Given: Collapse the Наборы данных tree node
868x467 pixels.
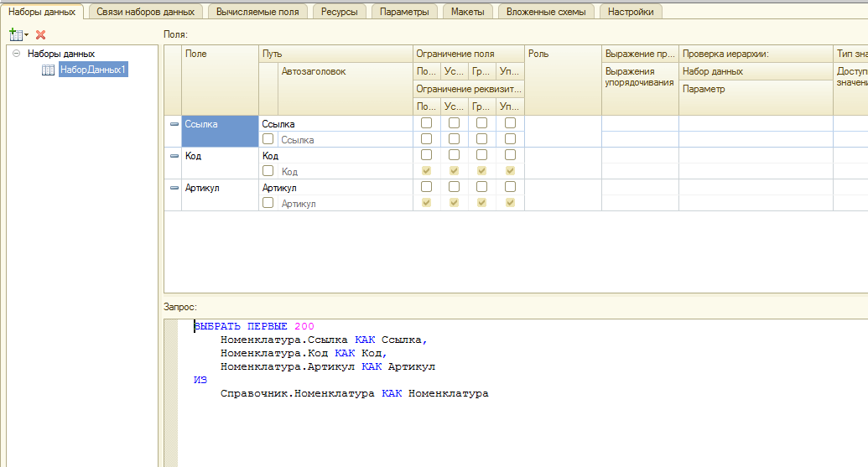Looking at the screenshot, I should [x=17, y=54].
